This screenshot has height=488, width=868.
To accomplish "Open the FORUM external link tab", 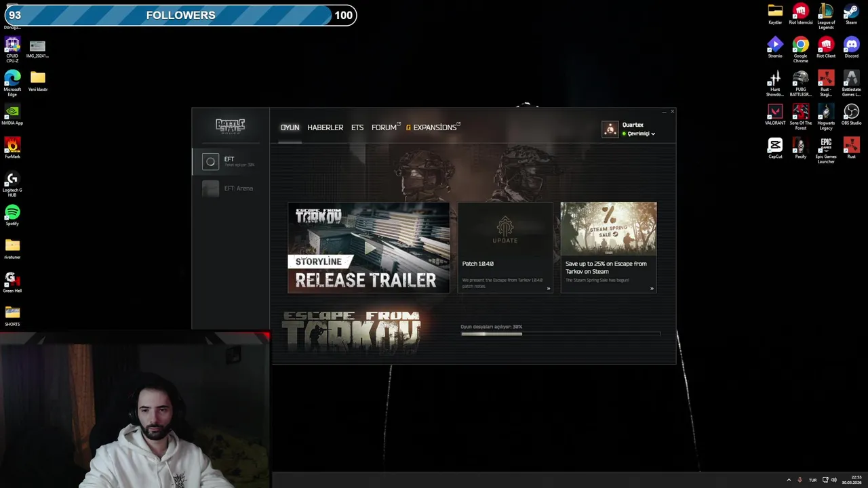I will (386, 127).
